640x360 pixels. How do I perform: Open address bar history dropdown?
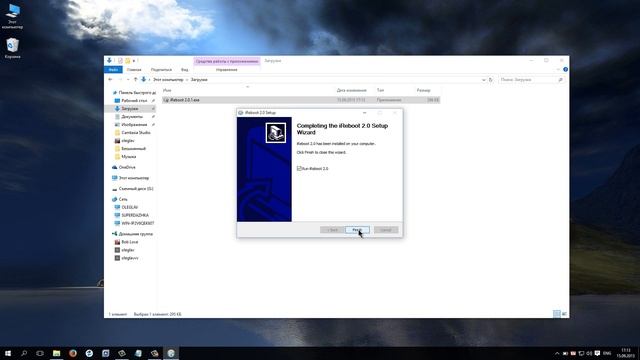[484, 80]
